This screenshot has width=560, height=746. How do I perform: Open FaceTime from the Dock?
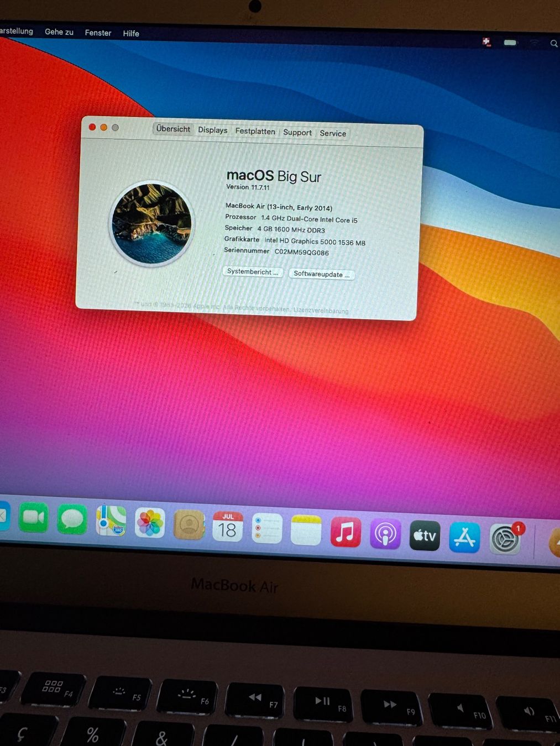click(x=34, y=518)
